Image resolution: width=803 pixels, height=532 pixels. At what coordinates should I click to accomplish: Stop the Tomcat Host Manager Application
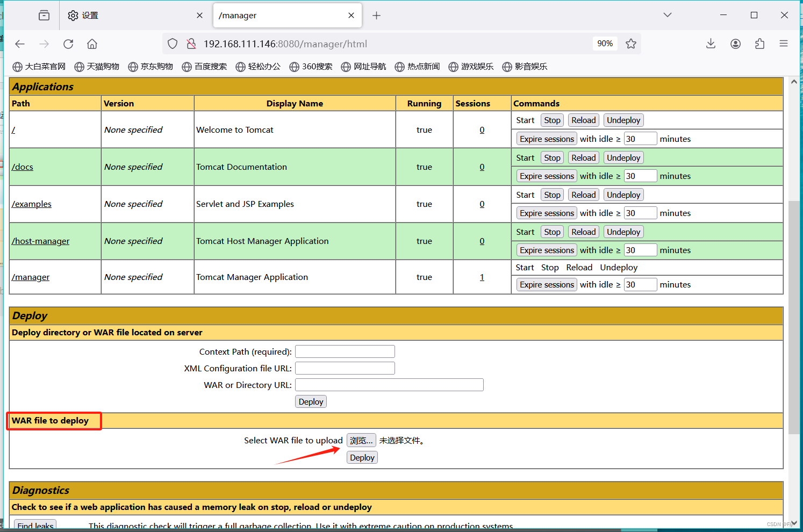(x=552, y=232)
